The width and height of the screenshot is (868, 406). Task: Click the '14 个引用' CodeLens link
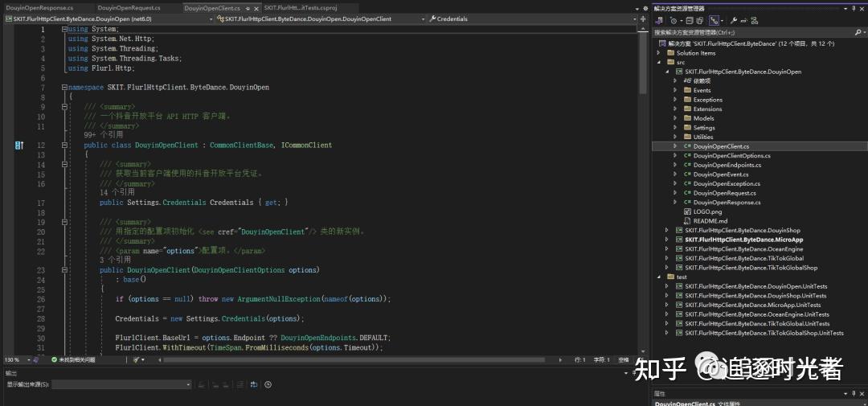(x=117, y=193)
